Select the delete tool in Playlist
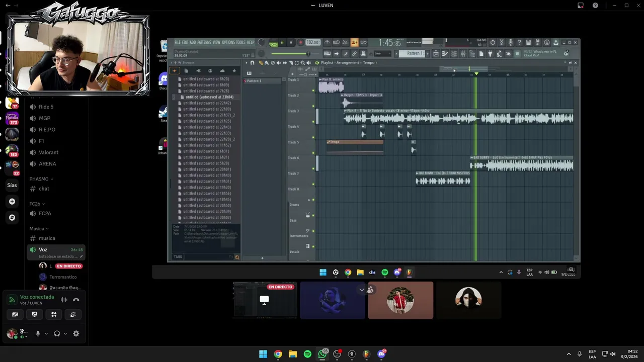The image size is (644, 362). [x=273, y=63]
